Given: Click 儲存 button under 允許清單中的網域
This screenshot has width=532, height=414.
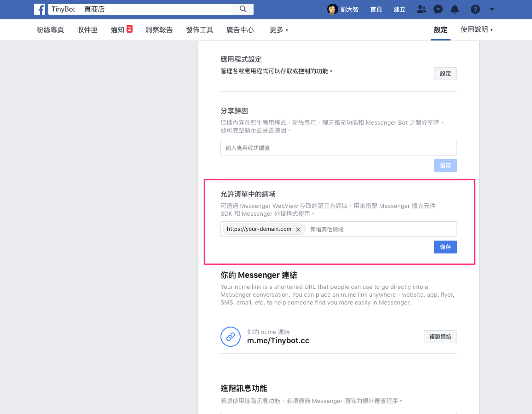Looking at the screenshot, I should tap(445, 247).
